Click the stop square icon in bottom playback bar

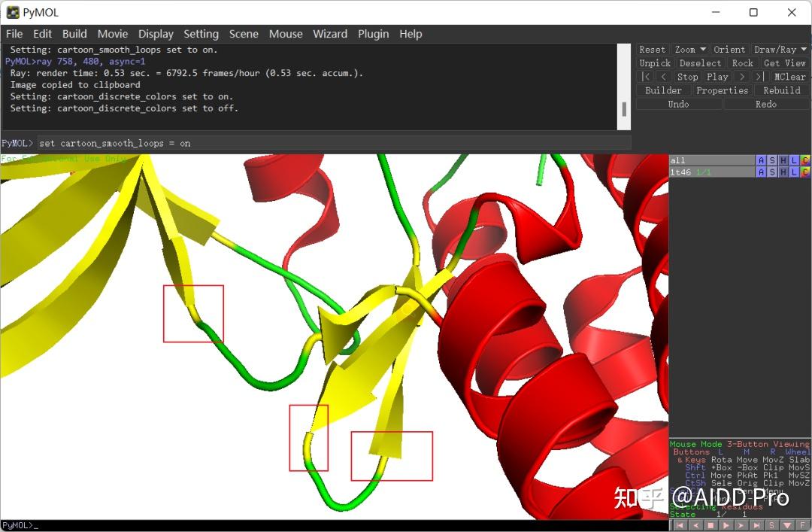pos(710,525)
